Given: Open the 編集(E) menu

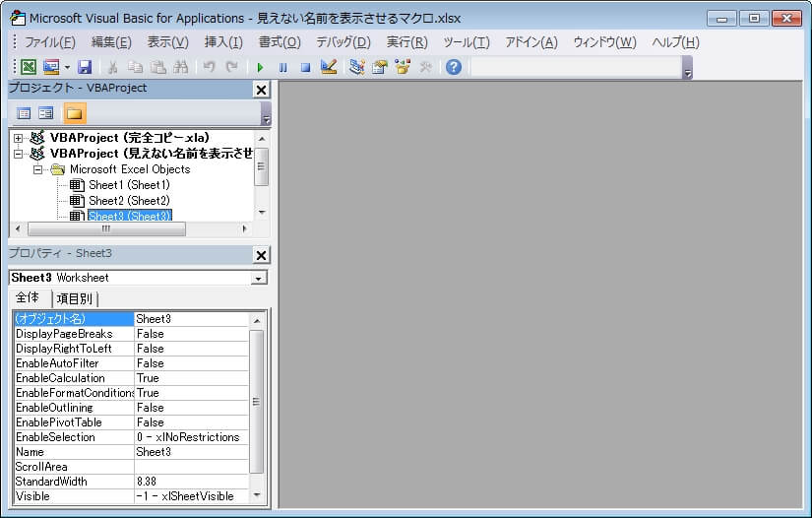Looking at the screenshot, I should coord(111,42).
